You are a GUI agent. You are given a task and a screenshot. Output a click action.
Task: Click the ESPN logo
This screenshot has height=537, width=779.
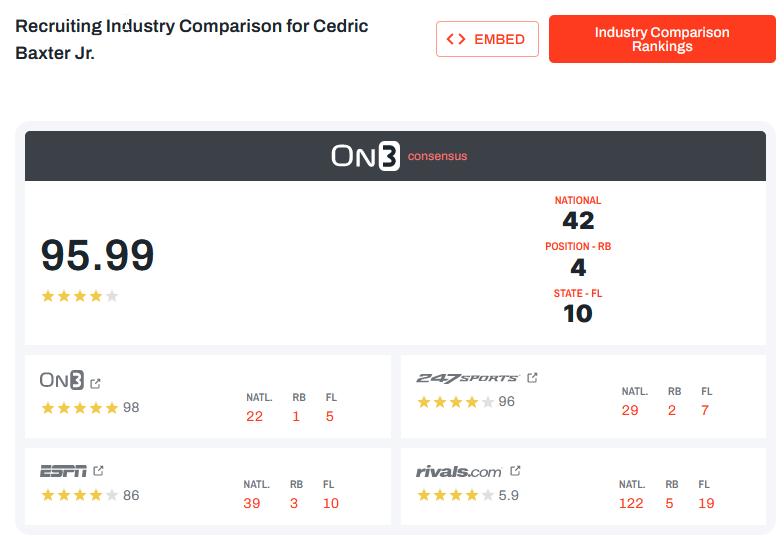coord(61,471)
